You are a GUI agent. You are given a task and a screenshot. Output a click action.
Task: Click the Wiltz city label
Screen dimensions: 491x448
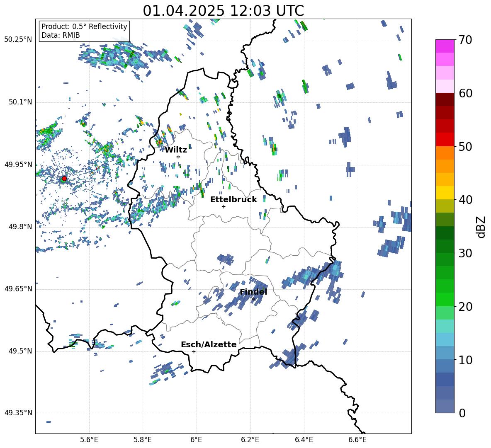tap(176, 150)
